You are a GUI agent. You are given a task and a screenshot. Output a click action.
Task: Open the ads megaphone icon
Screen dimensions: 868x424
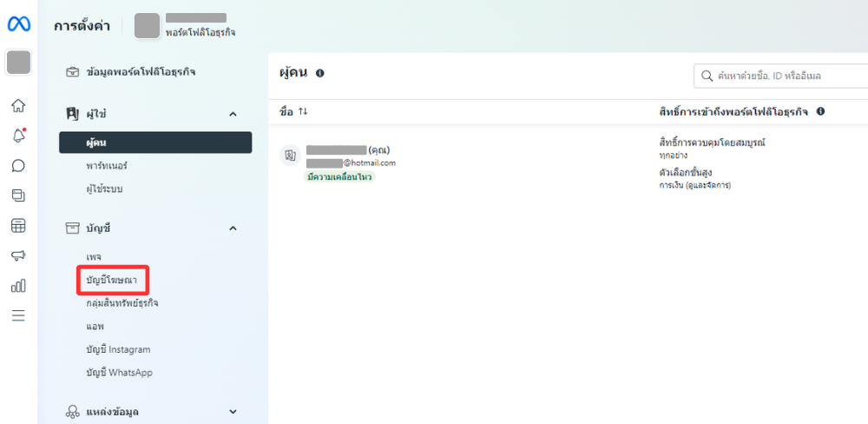[19, 255]
